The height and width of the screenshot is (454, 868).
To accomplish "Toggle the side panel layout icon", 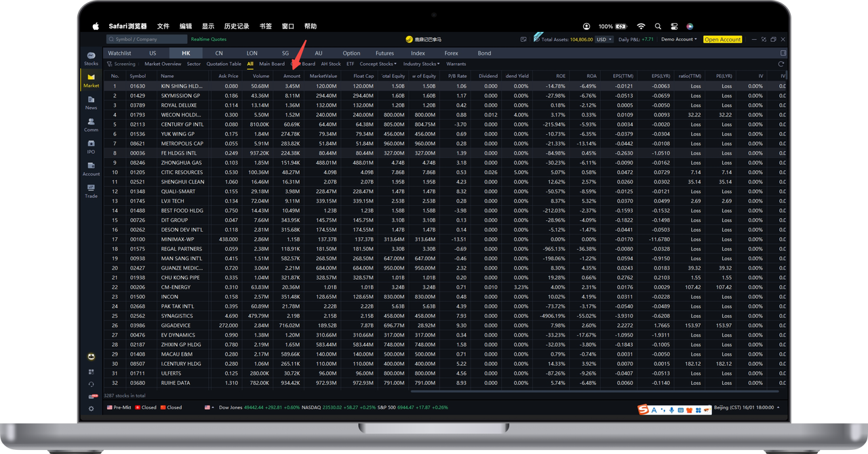I will 783,53.
